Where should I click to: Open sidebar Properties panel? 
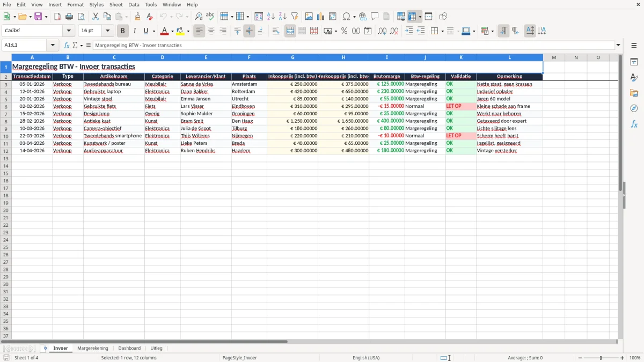(x=634, y=62)
